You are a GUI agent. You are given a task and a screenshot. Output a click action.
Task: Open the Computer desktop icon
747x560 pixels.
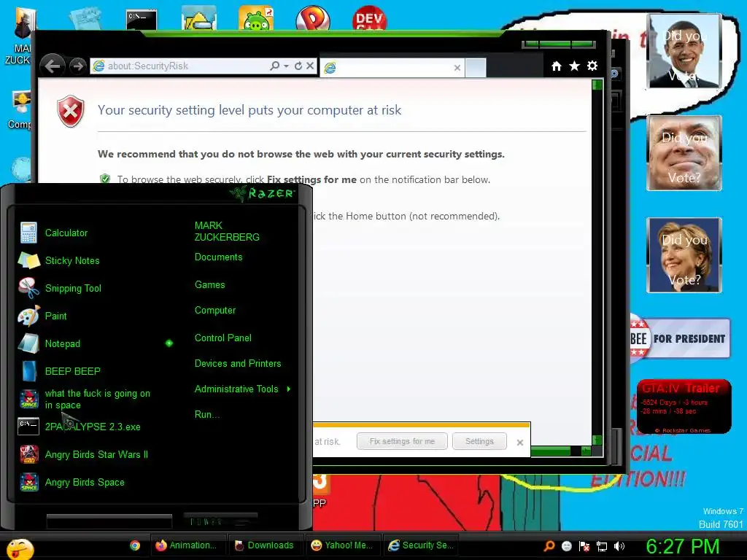point(20,111)
